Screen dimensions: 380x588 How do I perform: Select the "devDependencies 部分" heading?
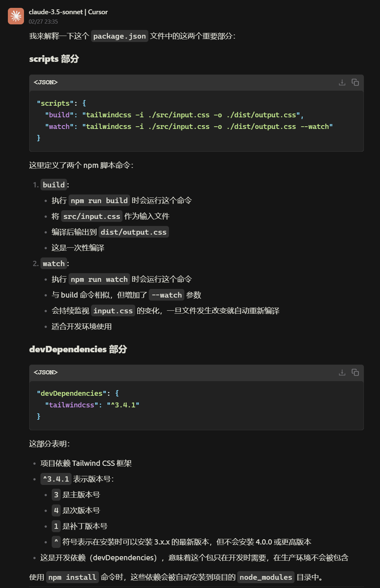(x=78, y=349)
